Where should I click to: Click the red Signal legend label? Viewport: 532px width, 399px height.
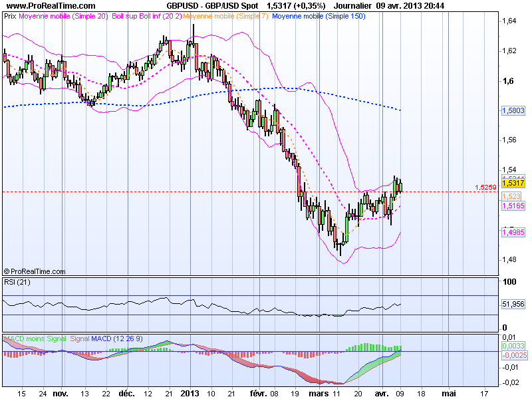[79, 338]
